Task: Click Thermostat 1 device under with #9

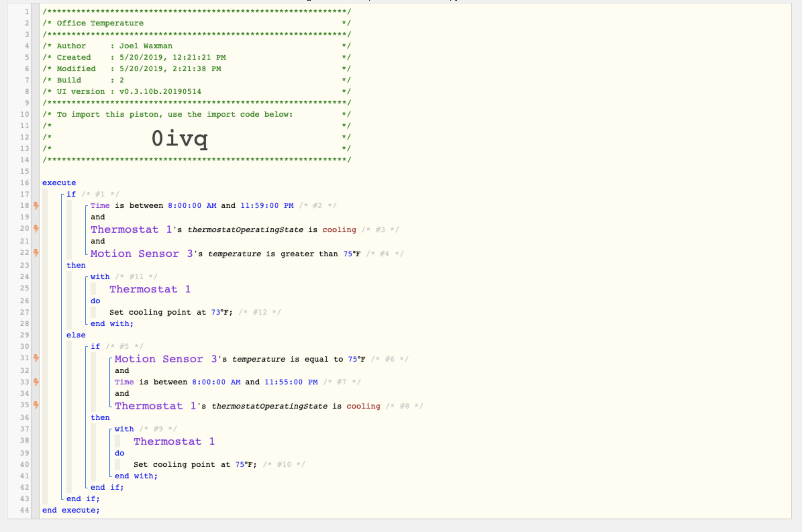Action: [x=174, y=441]
